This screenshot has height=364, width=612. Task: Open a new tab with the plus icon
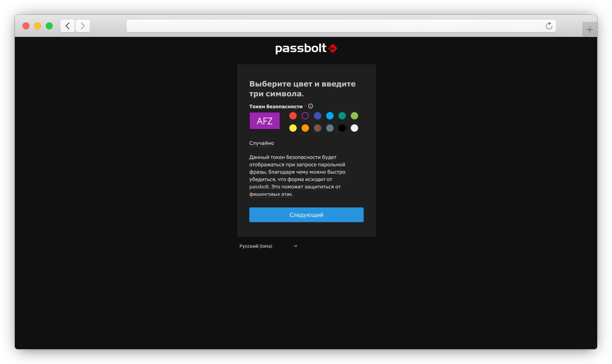(590, 30)
